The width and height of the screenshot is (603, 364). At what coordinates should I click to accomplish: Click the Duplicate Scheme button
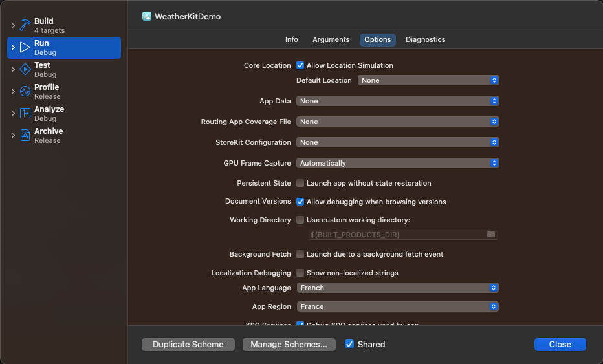pos(188,345)
